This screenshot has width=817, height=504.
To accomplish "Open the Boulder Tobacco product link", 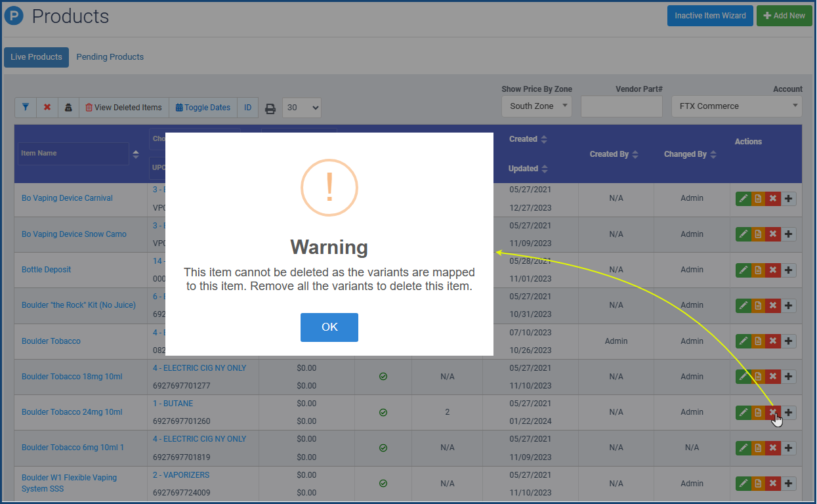I will coord(51,341).
